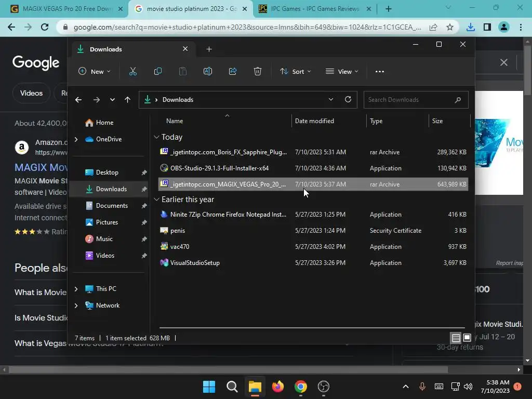
Task: Open Chrome side panel icon
Action: [487, 27]
